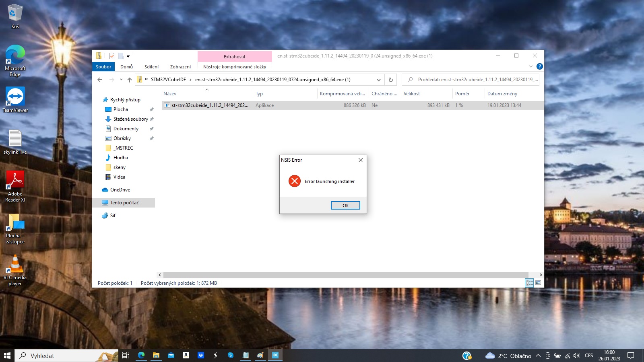Image resolution: width=644 pixels, height=362 pixels.
Task: Click the Refresh button beside address bar
Action: click(x=390, y=80)
